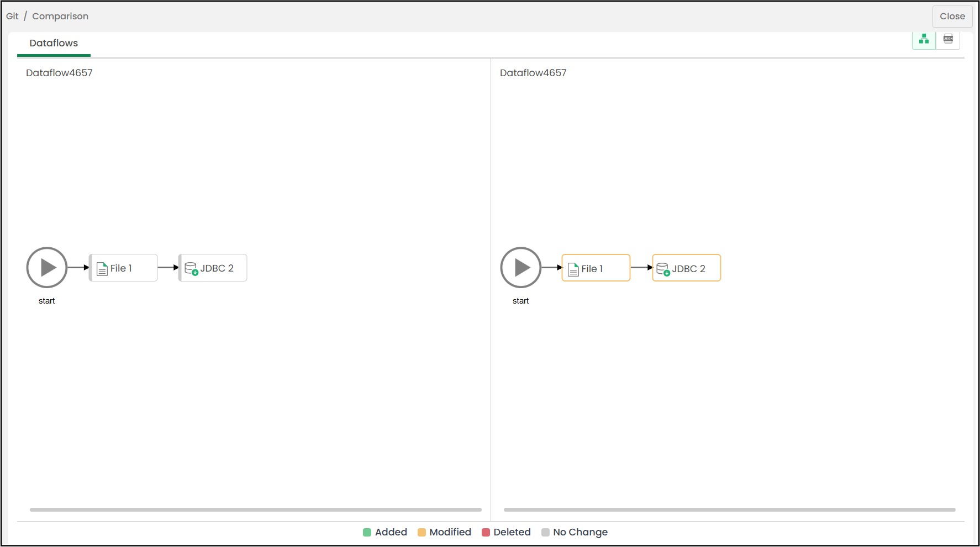Screen dimensions: 980x547
Task: Click the left Dataflow4657 title
Action: pos(59,73)
